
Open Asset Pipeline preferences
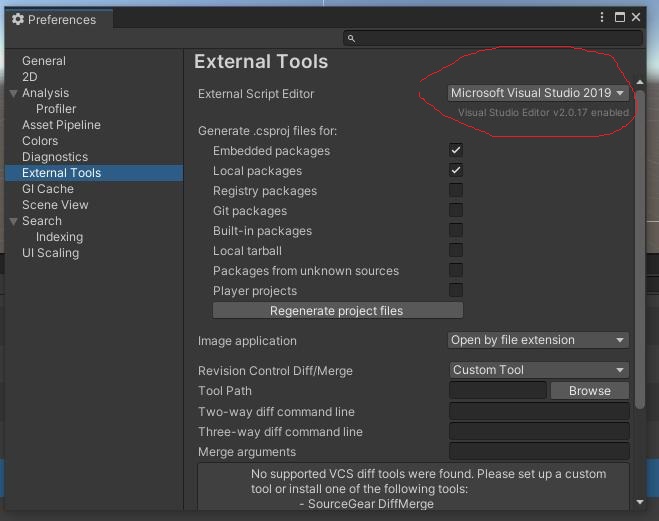[x=61, y=125]
